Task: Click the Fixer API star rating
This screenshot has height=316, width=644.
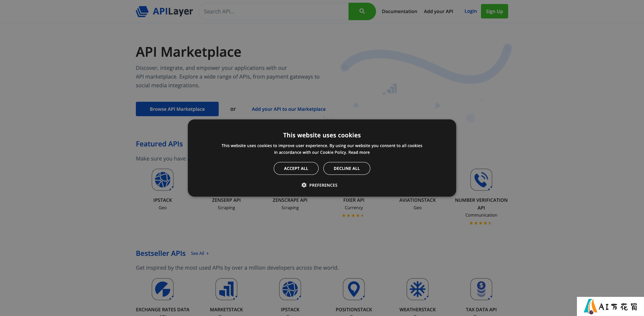Action: click(353, 216)
